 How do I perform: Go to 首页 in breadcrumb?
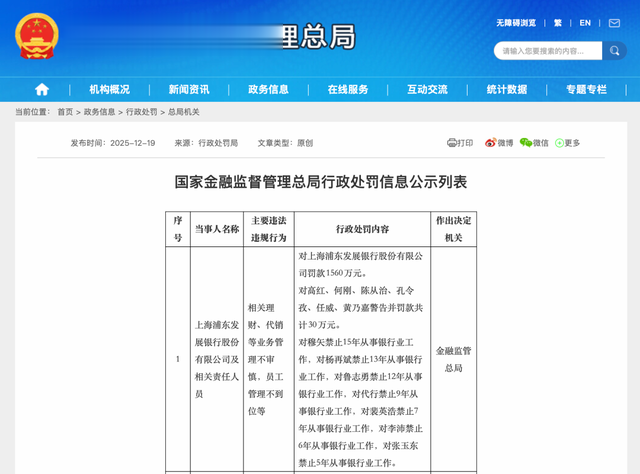65,112
